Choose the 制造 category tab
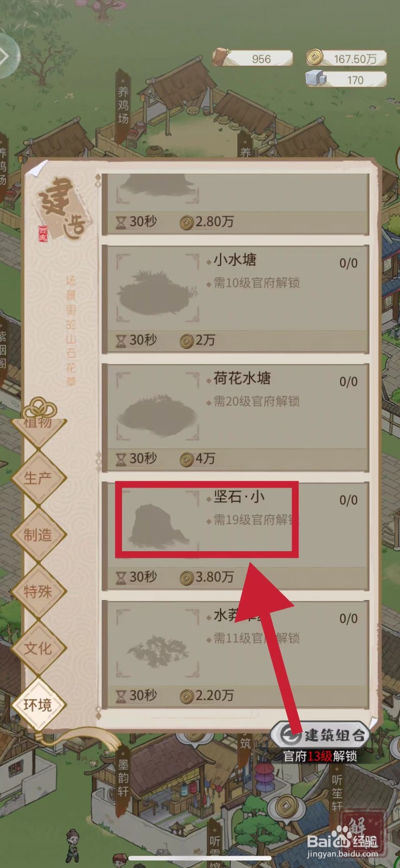Image resolution: width=400 pixels, height=868 pixels. pos(38,535)
